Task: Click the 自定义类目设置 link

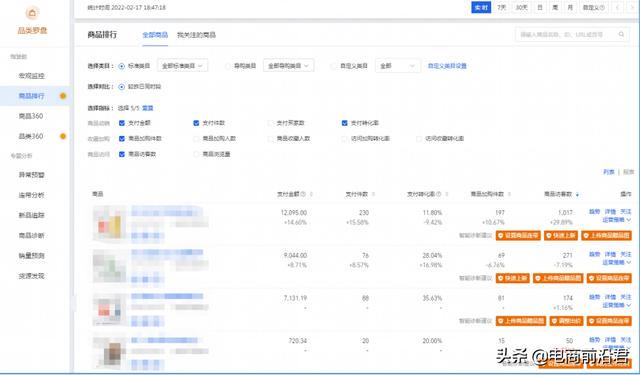Action: (447, 66)
